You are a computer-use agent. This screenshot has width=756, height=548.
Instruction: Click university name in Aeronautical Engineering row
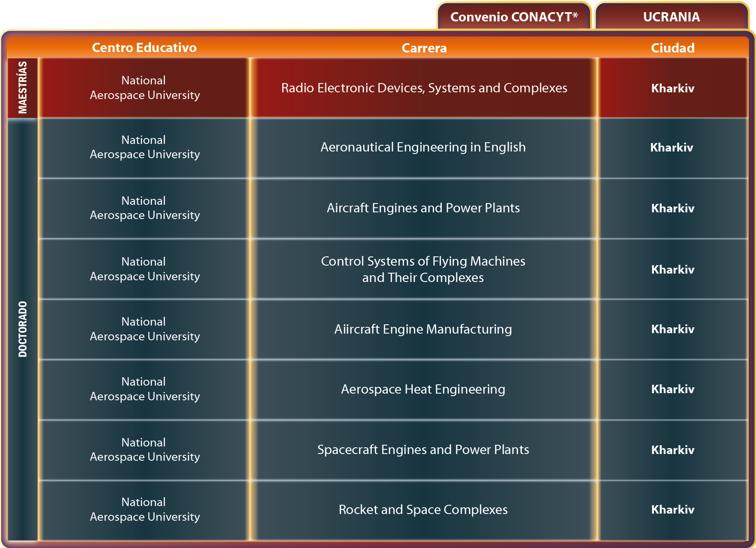[145, 147]
